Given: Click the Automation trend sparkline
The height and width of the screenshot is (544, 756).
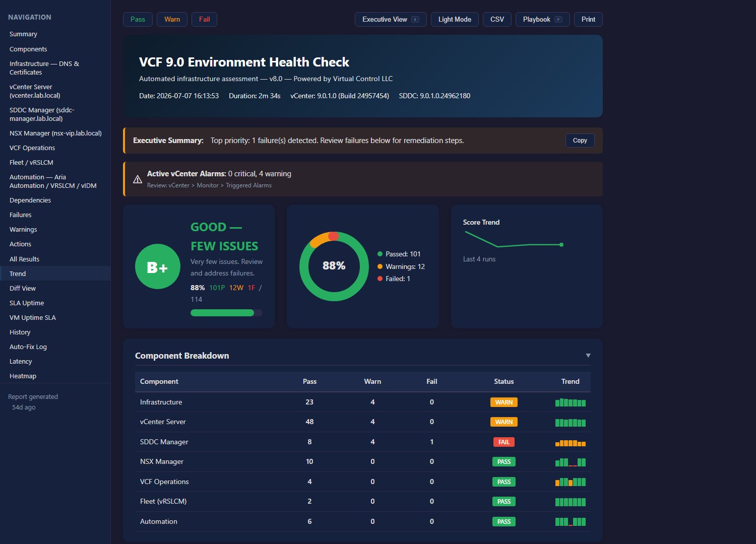Looking at the screenshot, I should click(571, 522).
